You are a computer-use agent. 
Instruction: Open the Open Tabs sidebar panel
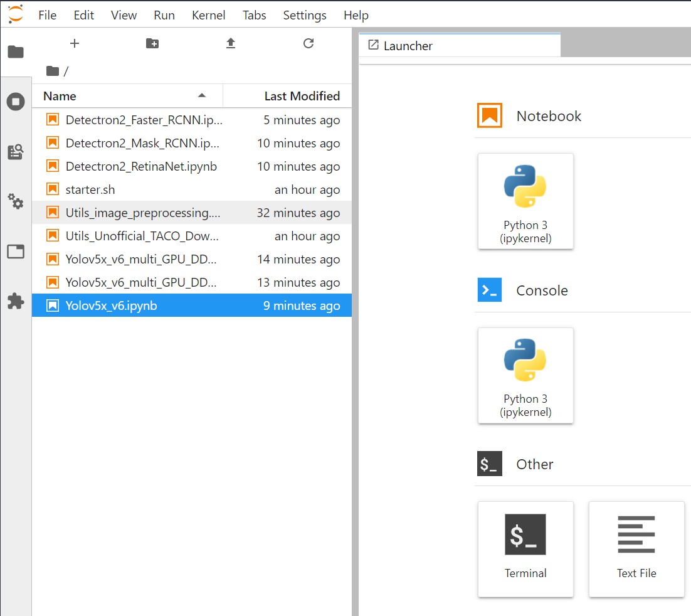tap(16, 252)
